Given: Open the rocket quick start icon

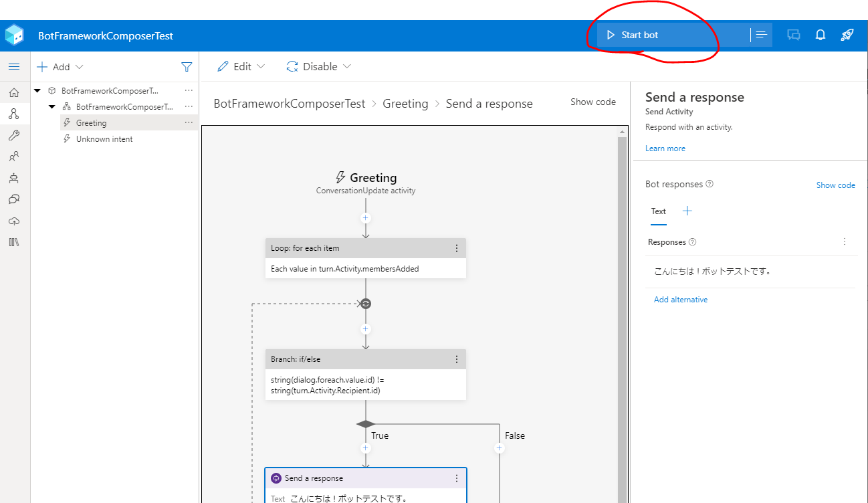Looking at the screenshot, I should 847,35.
